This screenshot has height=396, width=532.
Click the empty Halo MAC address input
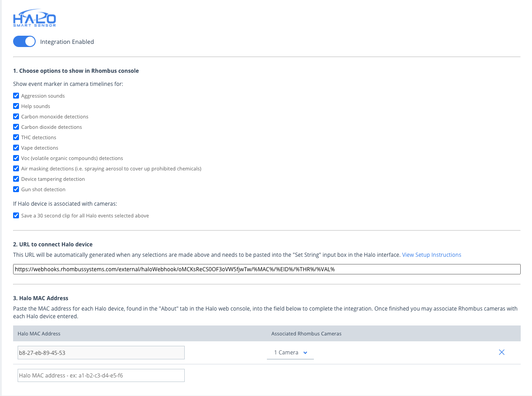click(x=101, y=375)
